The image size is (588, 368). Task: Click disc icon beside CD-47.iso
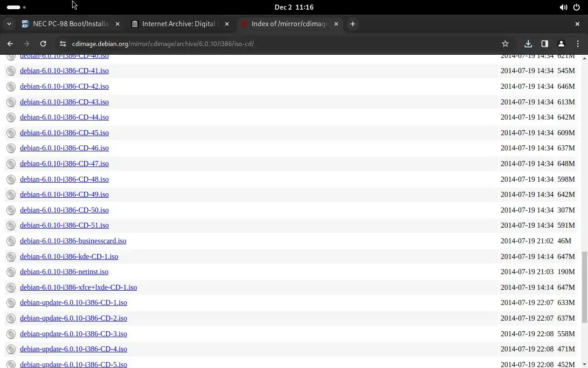pos(11,164)
